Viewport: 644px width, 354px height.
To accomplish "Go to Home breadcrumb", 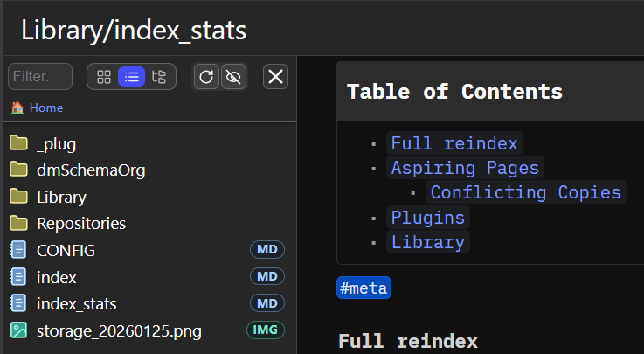I will tap(45, 108).
